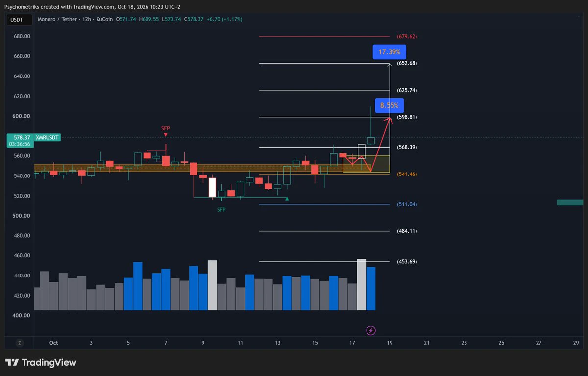Select the orange (541.46) level label
The height and width of the screenshot is (376, 588).
click(x=407, y=174)
